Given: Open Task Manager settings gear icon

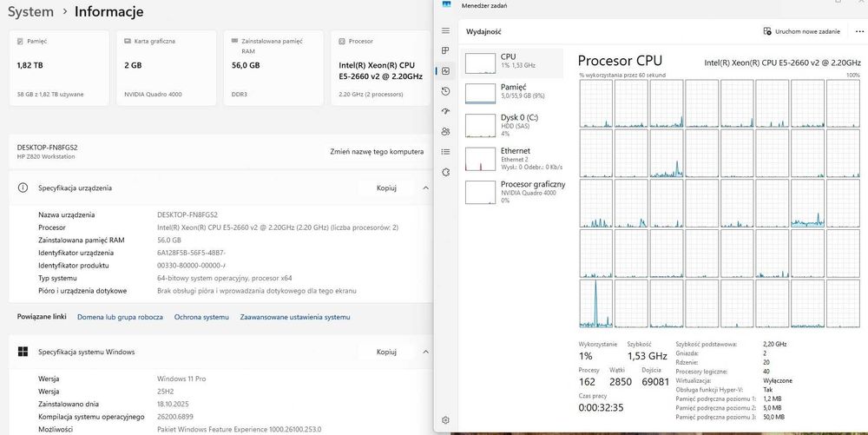Looking at the screenshot, I should [x=445, y=420].
